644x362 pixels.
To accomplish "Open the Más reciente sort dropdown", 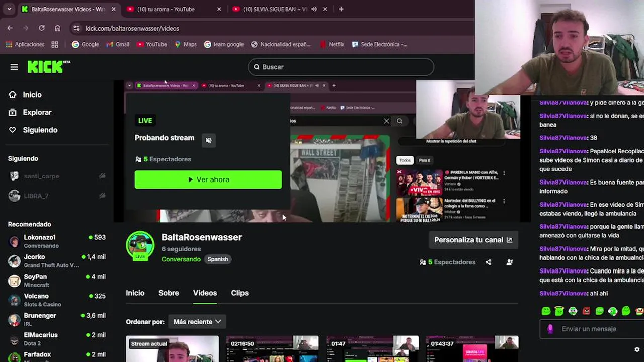I will coord(197,322).
